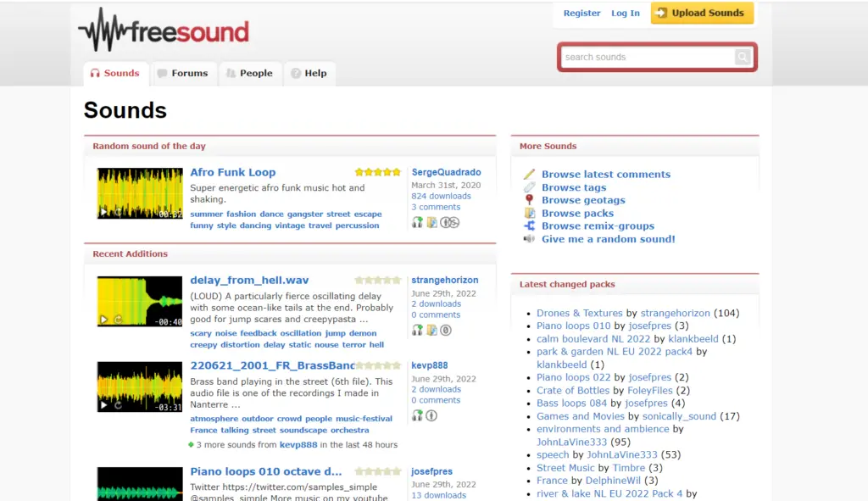868x501 pixels.
Task: Toggle loop on the Afro Funk Loop preview
Action: (x=118, y=212)
